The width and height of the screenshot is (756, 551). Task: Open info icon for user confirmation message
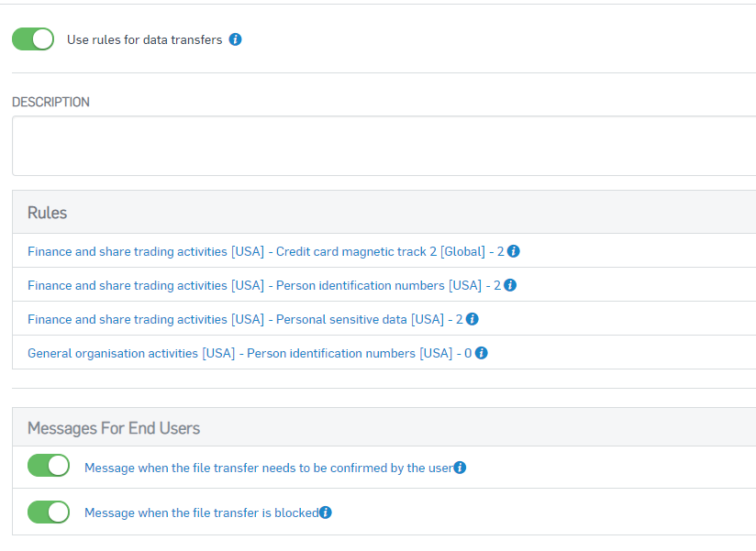tap(460, 468)
